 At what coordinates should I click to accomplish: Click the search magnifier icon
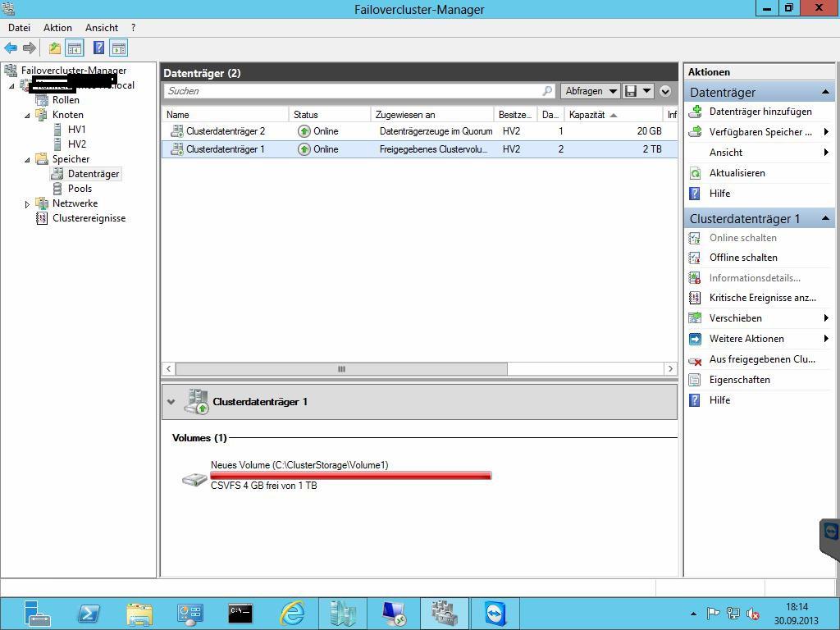click(547, 91)
